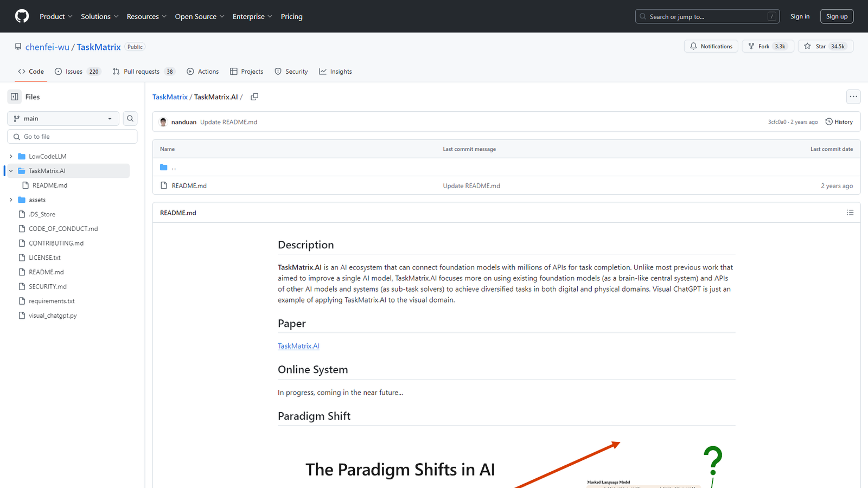Select LICENSE.txt in the file tree
The image size is (868, 488).
(x=44, y=258)
